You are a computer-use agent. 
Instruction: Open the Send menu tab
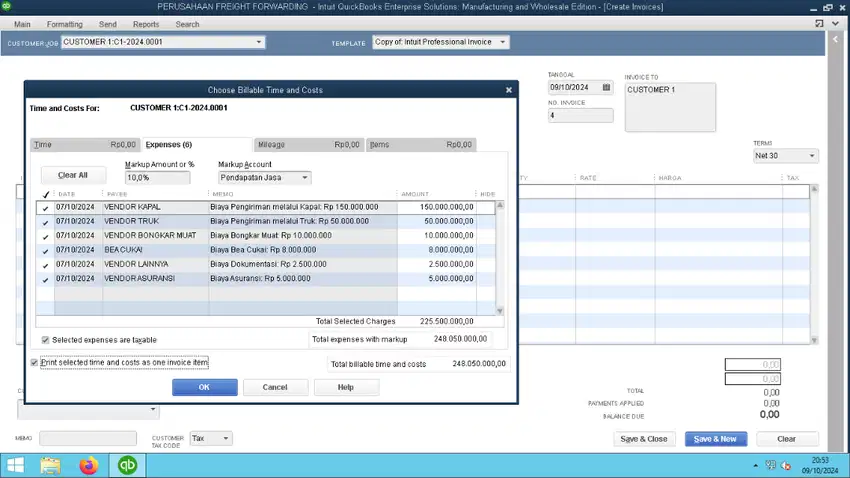click(x=108, y=24)
